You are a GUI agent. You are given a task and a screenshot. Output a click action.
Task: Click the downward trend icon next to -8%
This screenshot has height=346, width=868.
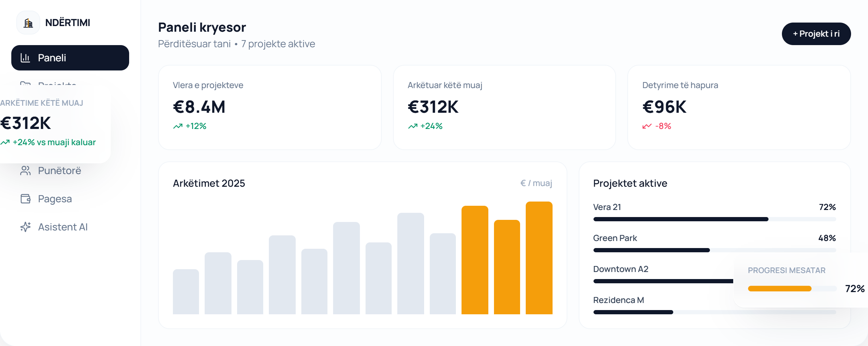tap(647, 126)
